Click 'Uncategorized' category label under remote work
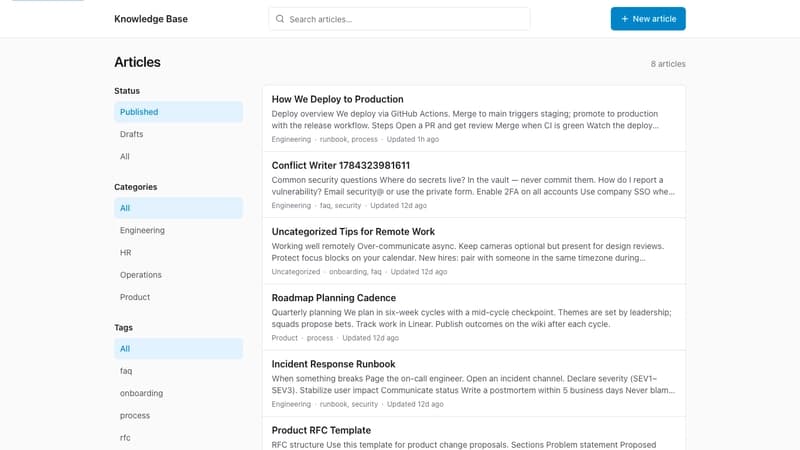 click(296, 272)
